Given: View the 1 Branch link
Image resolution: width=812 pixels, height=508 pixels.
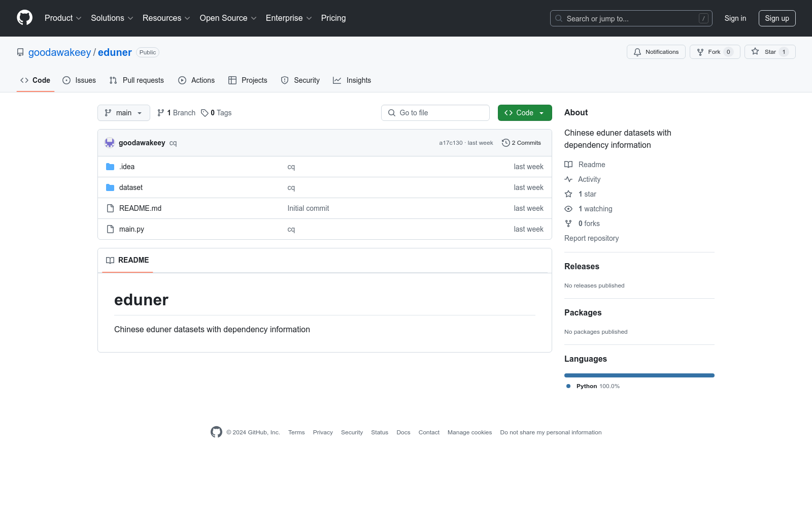Looking at the screenshot, I should point(176,113).
